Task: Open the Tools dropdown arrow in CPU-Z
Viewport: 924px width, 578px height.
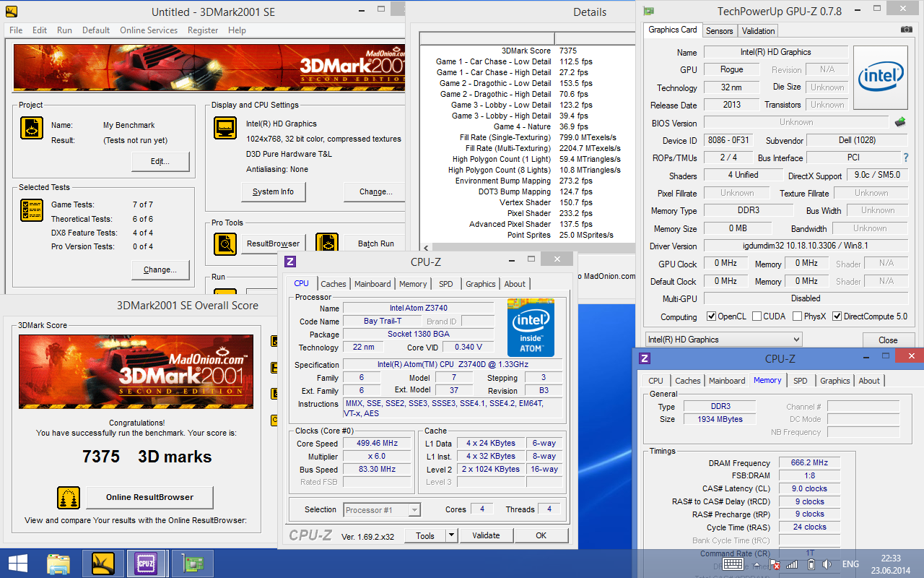Action: [451, 535]
